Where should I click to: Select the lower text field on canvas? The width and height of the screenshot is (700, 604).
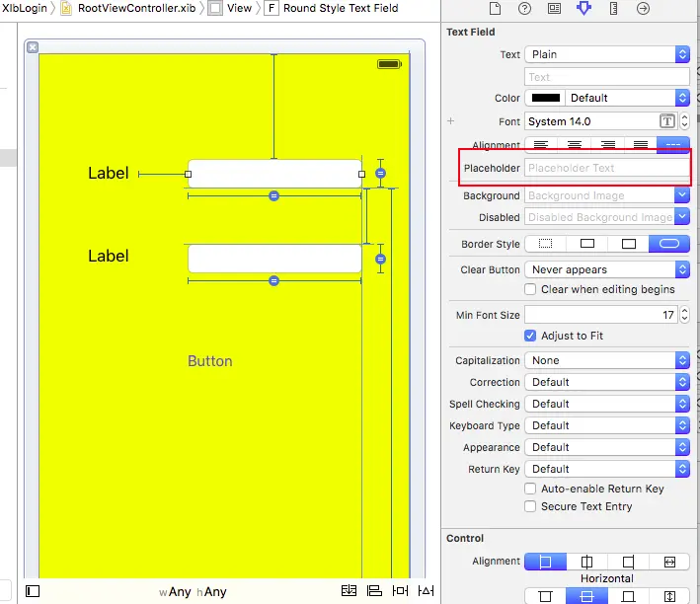click(274, 259)
